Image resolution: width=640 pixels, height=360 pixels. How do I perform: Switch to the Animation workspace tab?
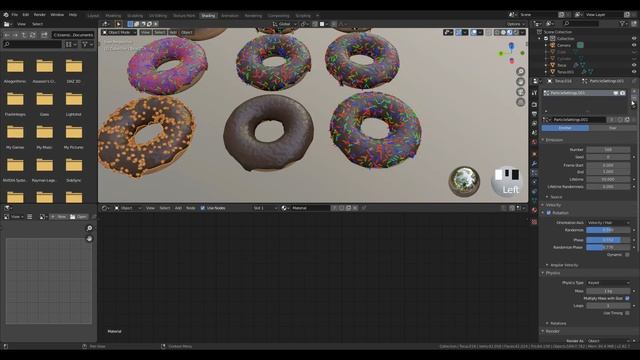tap(230, 16)
